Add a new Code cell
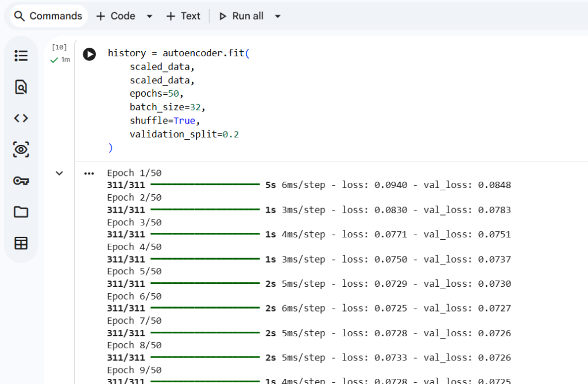This screenshot has height=384, width=588. [x=116, y=16]
